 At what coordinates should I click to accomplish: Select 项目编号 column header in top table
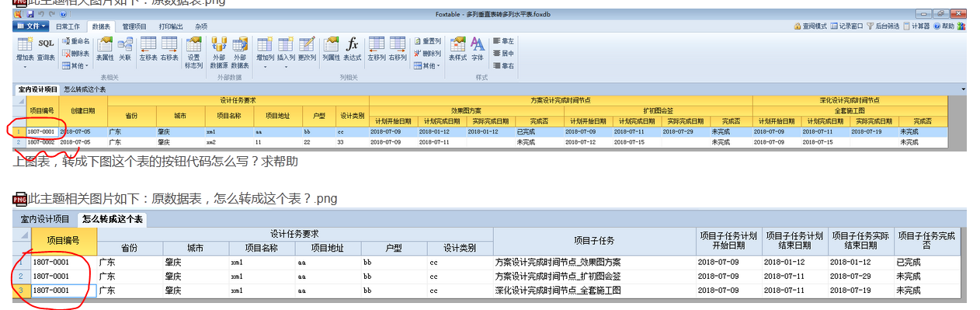43,110
